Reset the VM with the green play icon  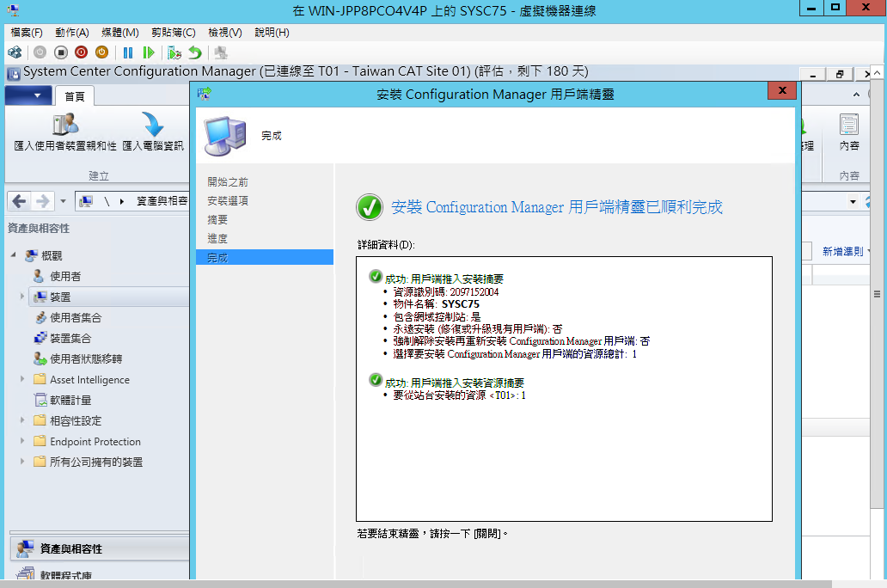click(x=149, y=52)
